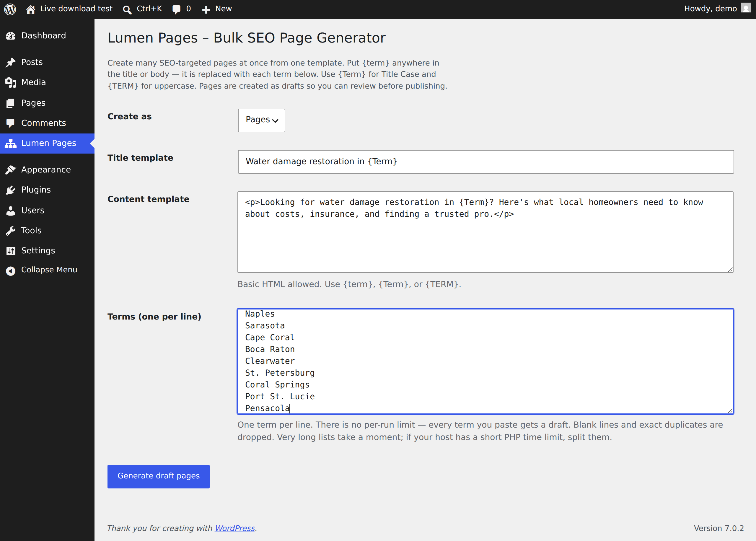Collapse the admin sidebar menu

tap(47, 270)
